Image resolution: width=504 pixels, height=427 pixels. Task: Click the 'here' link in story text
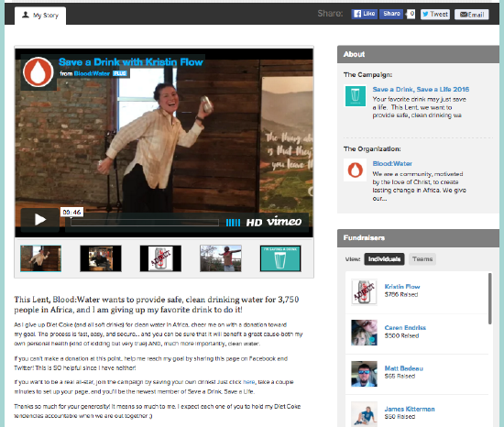click(x=248, y=382)
